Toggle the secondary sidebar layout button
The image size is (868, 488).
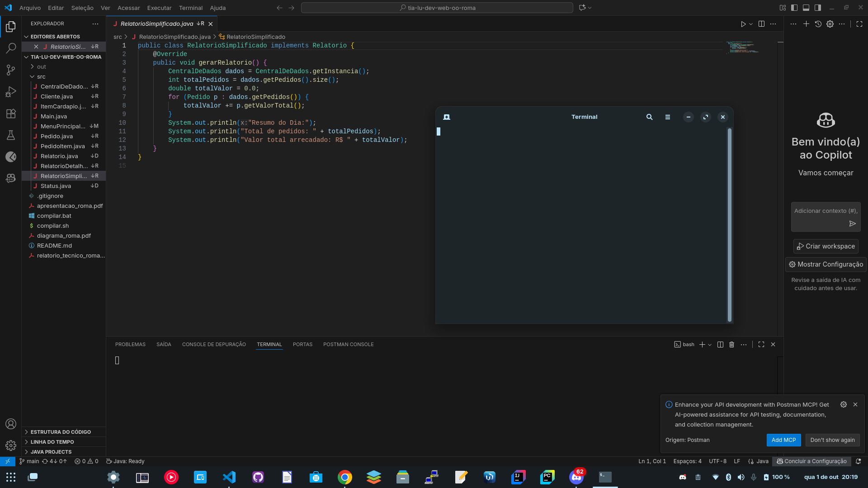click(818, 8)
